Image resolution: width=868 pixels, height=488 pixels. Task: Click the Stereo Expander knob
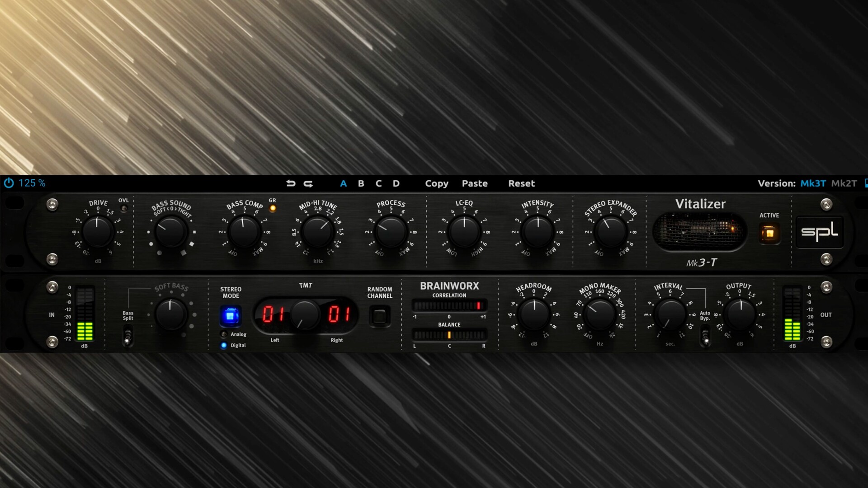[611, 232]
